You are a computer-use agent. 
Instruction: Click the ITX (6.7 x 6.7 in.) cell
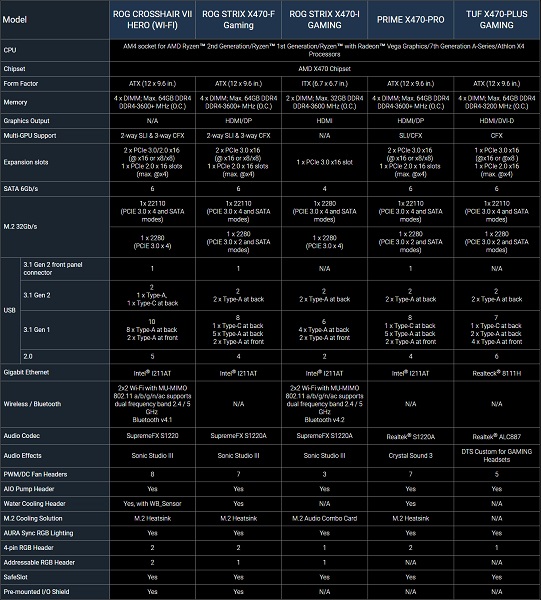point(324,83)
